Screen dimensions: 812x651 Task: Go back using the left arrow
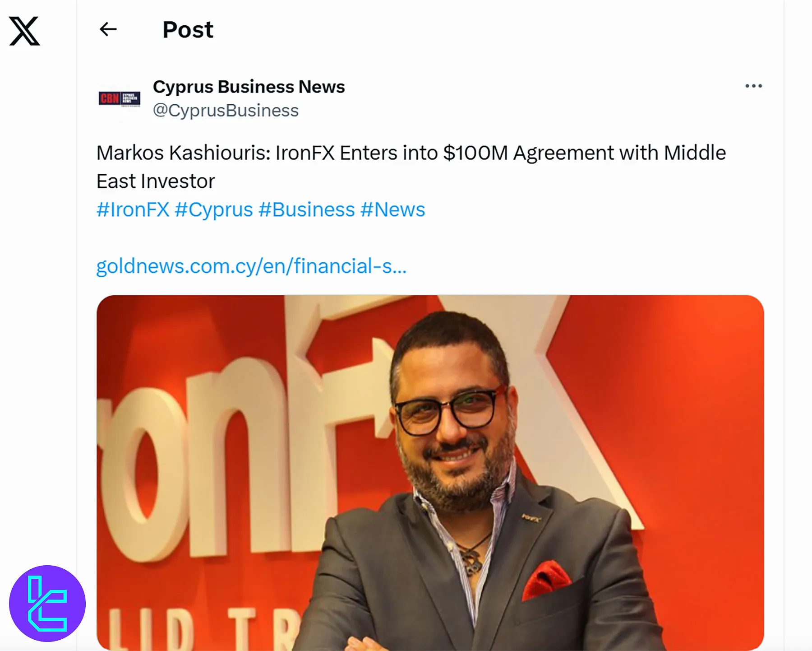coord(108,29)
